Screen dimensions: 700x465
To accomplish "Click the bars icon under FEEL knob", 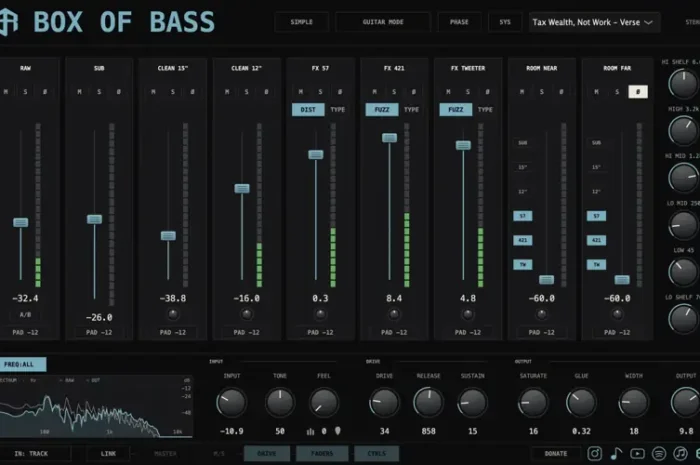I will [310, 431].
